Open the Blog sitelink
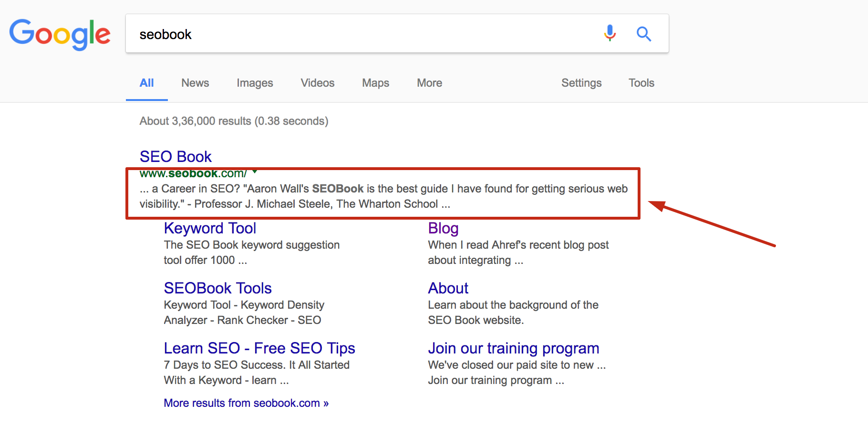Image resolution: width=868 pixels, height=424 pixels. point(443,228)
